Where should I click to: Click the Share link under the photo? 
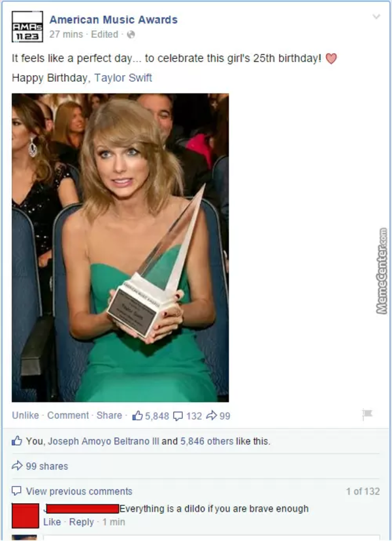109,416
